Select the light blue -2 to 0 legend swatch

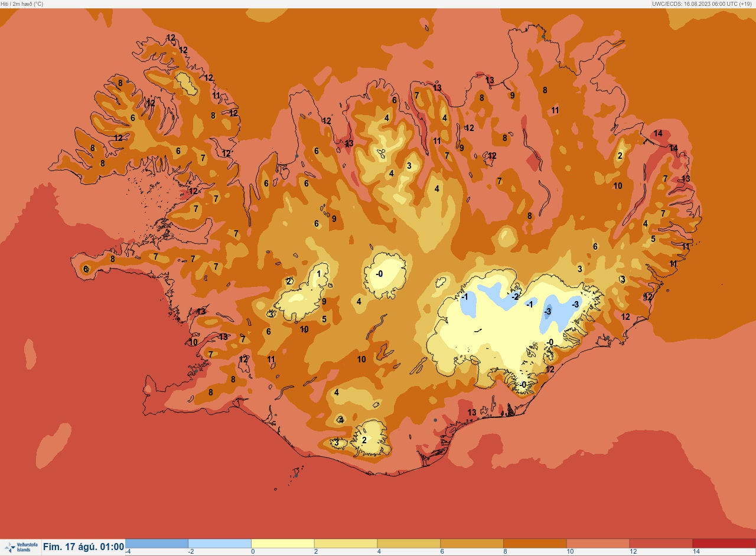pos(220,544)
